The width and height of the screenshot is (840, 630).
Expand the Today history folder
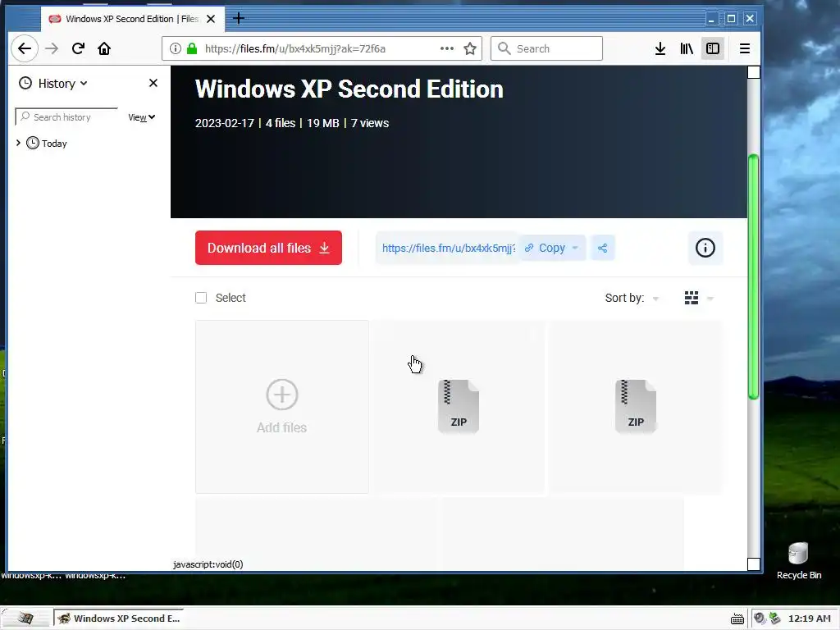point(18,143)
